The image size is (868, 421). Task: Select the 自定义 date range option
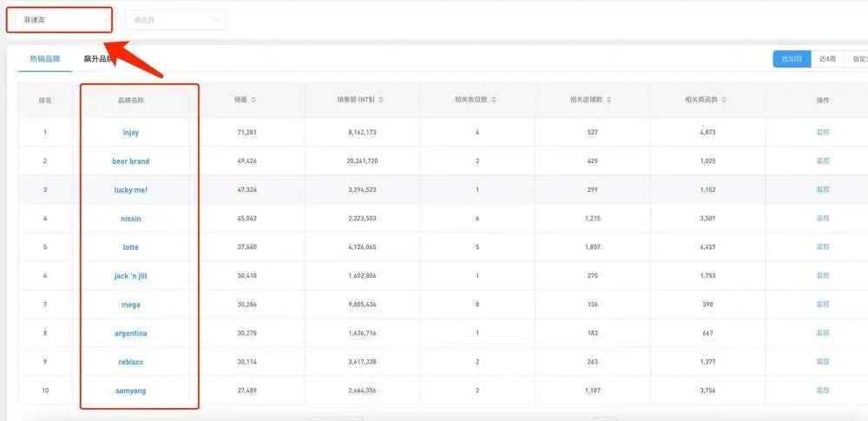tap(858, 59)
